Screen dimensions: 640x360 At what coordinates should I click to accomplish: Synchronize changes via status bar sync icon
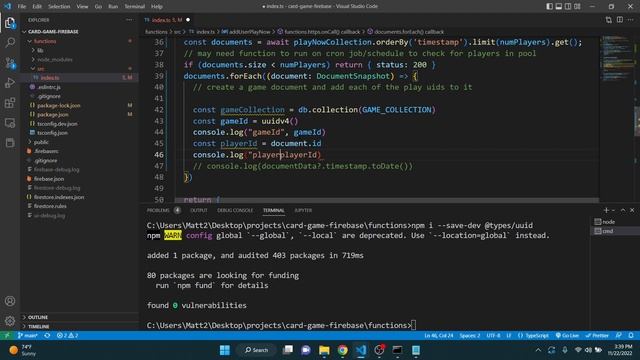(47, 336)
